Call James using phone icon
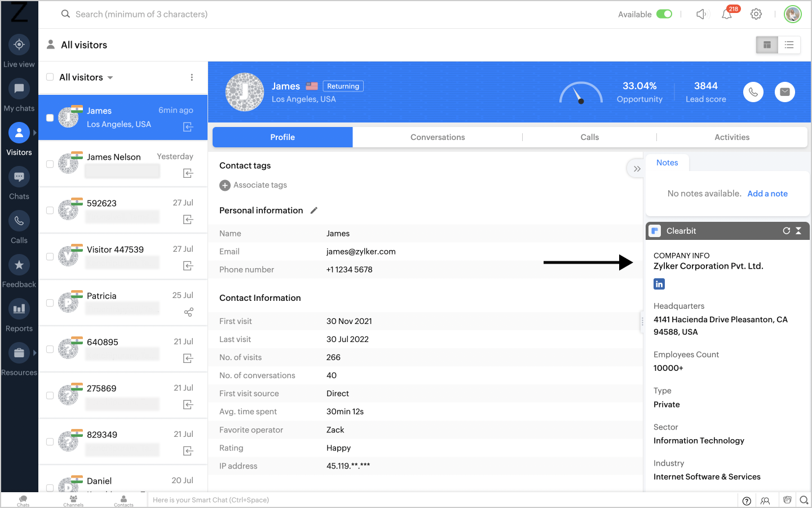Screen dimensions: 812x508 (753, 92)
